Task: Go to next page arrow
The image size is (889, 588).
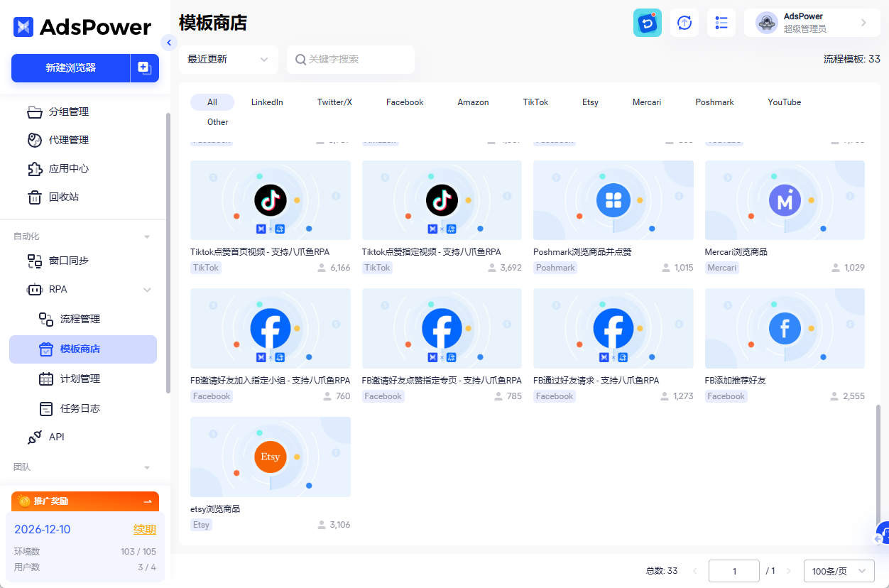Action: (x=788, y=571)
